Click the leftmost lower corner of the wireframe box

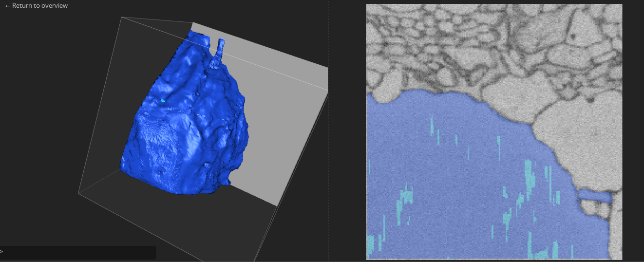[79, 193]
